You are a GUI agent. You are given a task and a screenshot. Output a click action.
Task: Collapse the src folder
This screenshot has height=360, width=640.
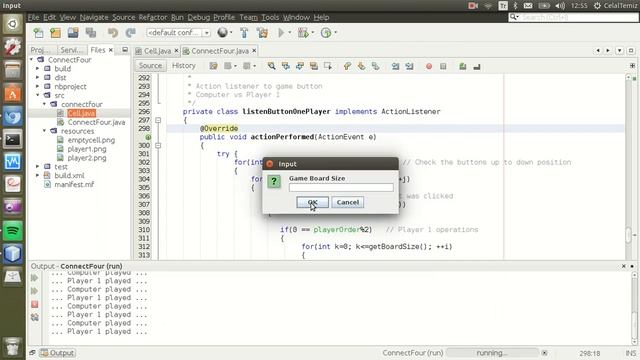point(38,95)
